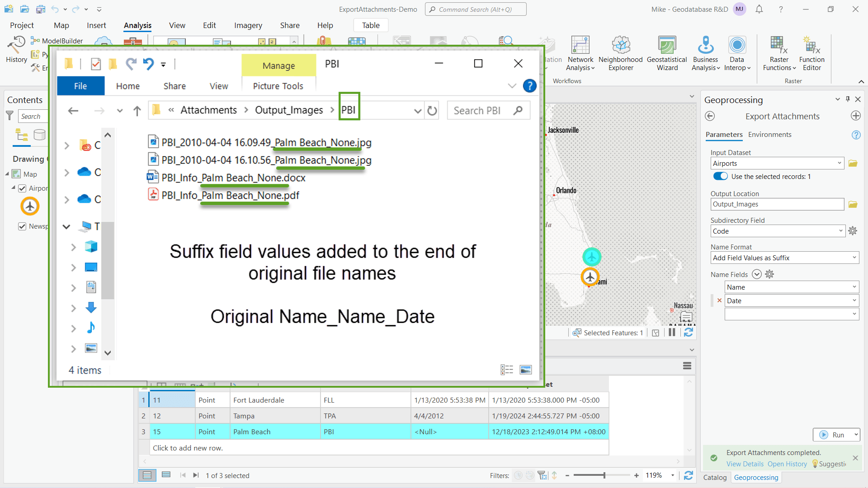The image size is (868, 488).
Task: Open the Date field dropdown under Name Fields
Action: [x=852, y=300]
